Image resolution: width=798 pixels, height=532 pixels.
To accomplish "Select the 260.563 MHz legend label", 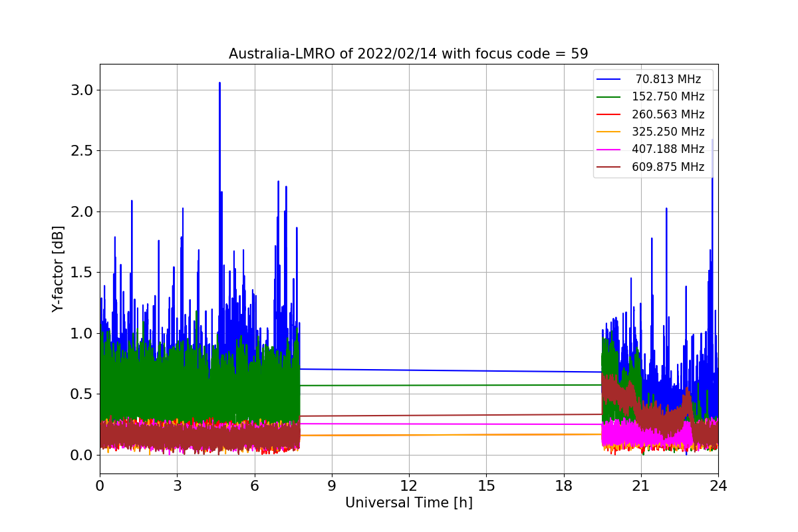I will coord(668,114).
